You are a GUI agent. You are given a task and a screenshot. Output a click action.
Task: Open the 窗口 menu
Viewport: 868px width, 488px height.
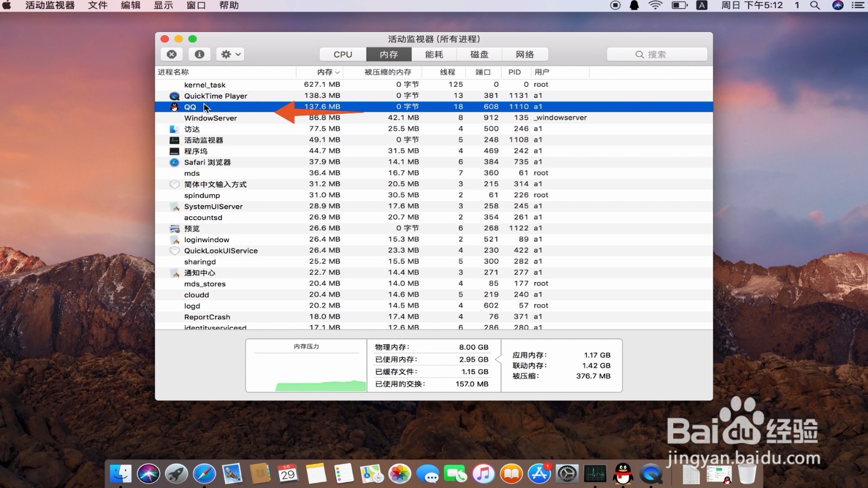coord(196,6)
